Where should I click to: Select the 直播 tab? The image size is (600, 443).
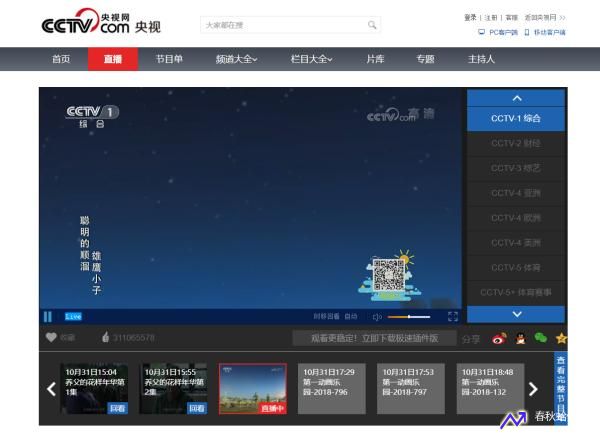point(113,59)
